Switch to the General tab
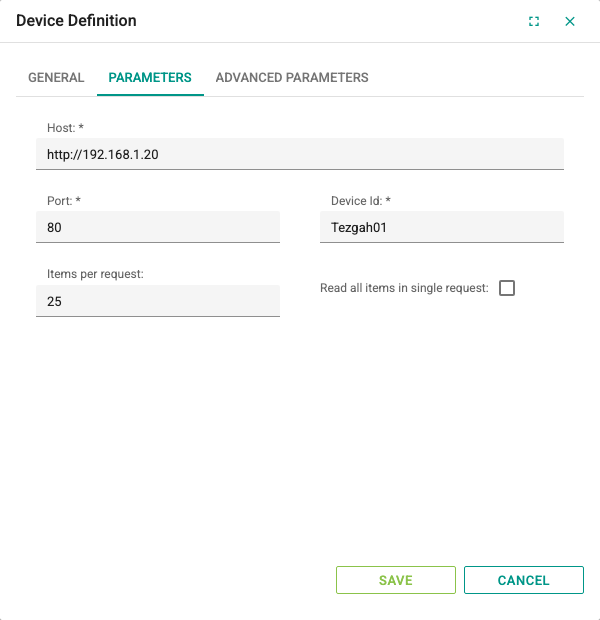600x620 pixels. (x=56, y=78)
